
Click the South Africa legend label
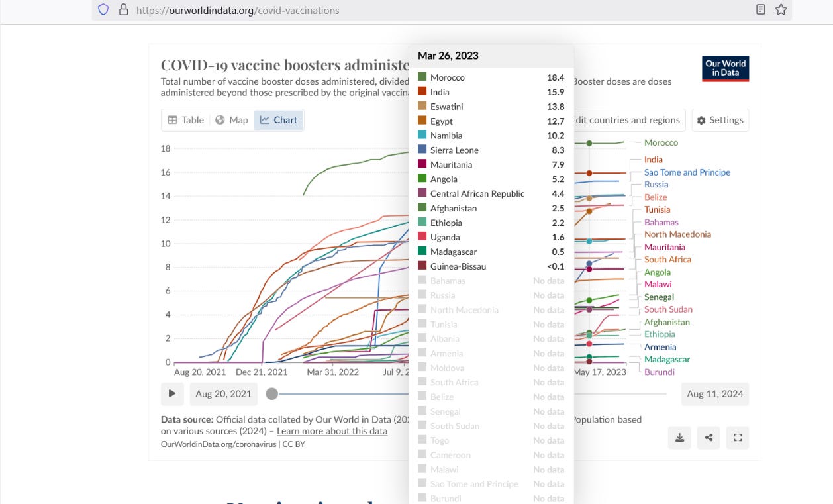tap(667, 260)
